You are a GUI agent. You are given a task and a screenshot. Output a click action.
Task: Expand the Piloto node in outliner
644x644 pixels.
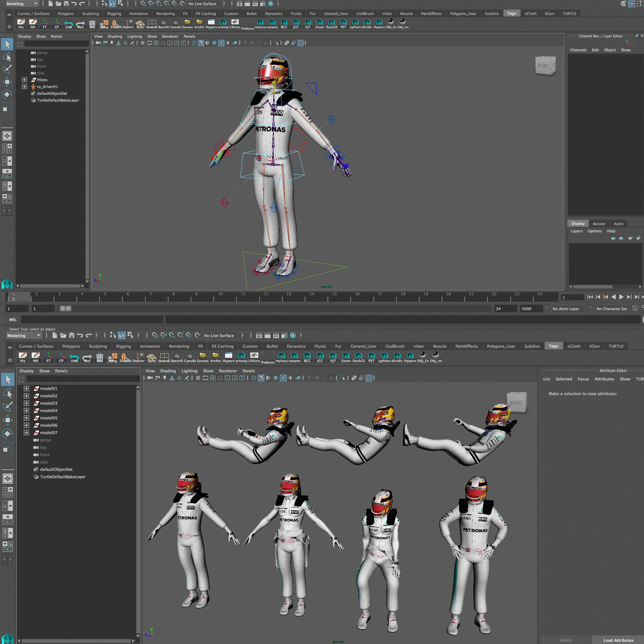click(24, 80)
